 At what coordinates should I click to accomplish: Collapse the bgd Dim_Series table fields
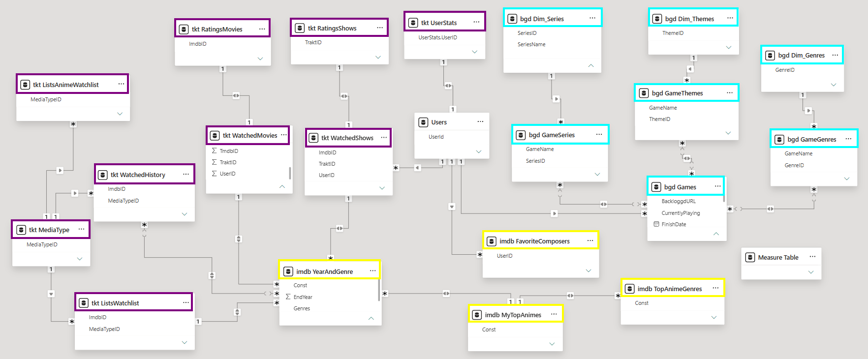coord(591,65)
